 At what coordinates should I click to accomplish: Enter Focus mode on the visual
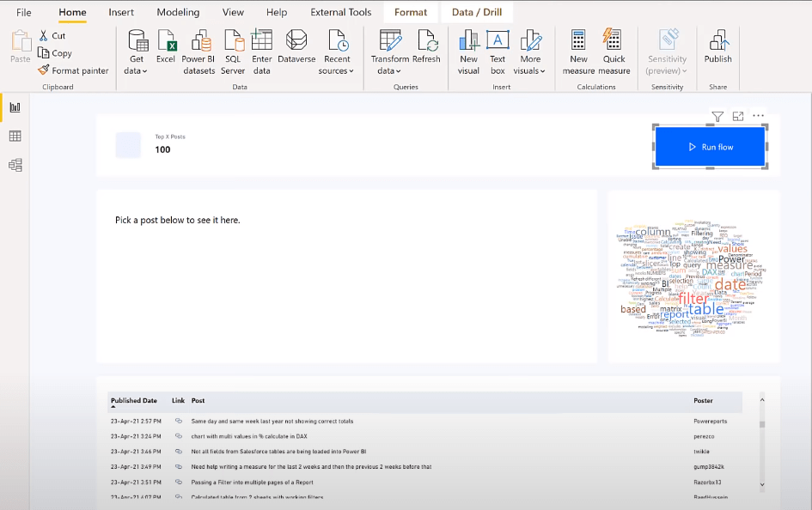pos(738,117)
